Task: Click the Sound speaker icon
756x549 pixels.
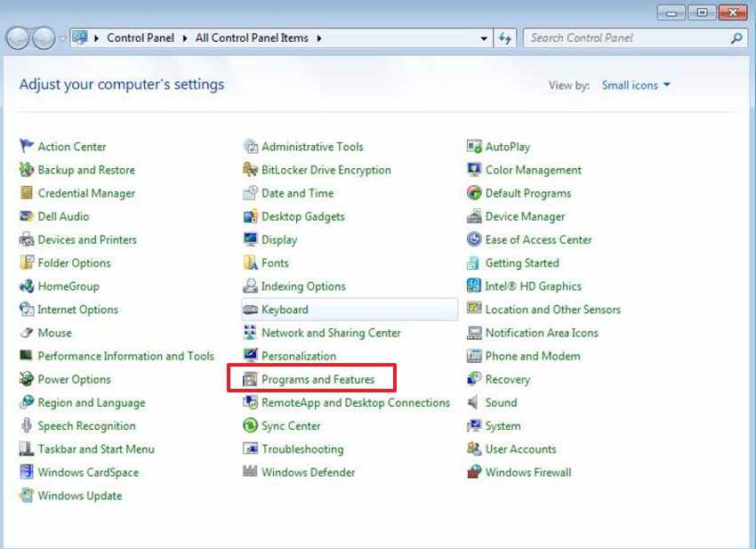Action: [x=473, y=402]
